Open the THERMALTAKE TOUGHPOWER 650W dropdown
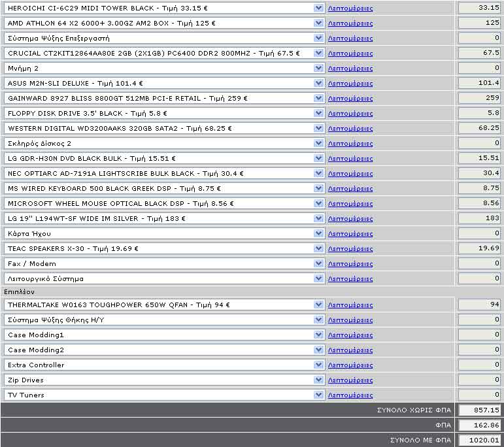 tap(164, 305)
